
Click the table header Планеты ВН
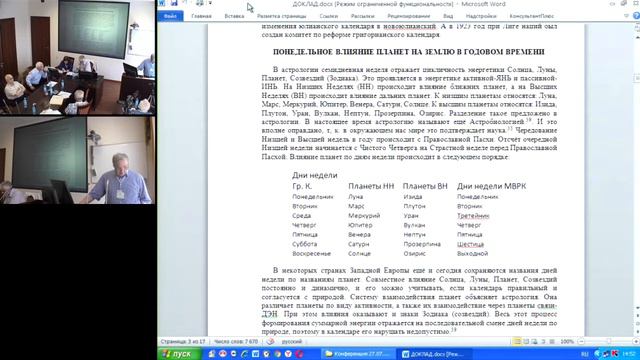425,186
